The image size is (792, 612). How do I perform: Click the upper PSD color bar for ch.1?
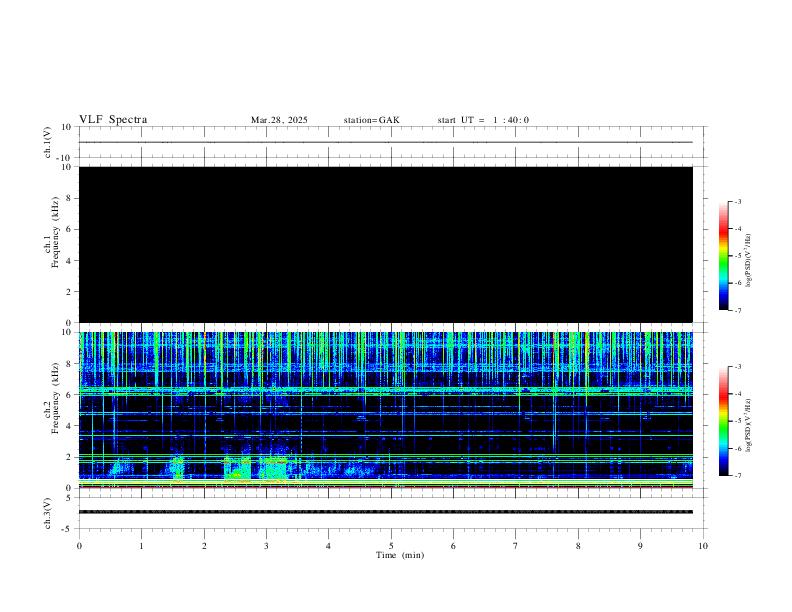click(724, 256)
